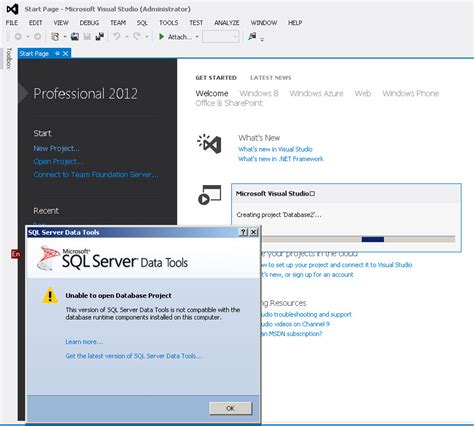Click the Open File toolbar icon
The width and height of the screenshot is (474, 426).
75,37
